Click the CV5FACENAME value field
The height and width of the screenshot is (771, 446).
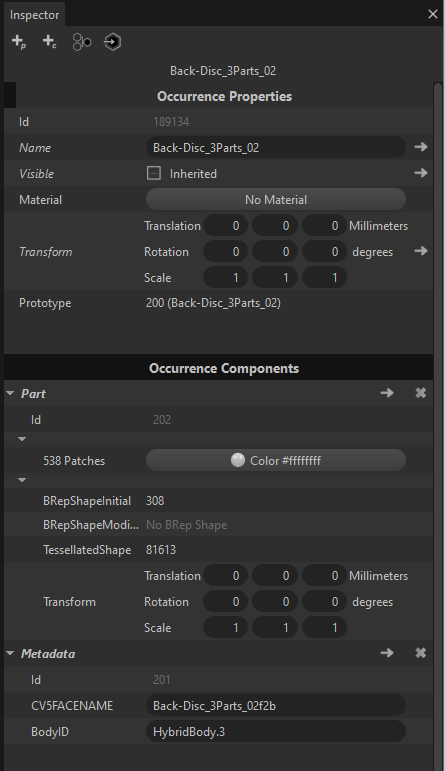(276, 706)
